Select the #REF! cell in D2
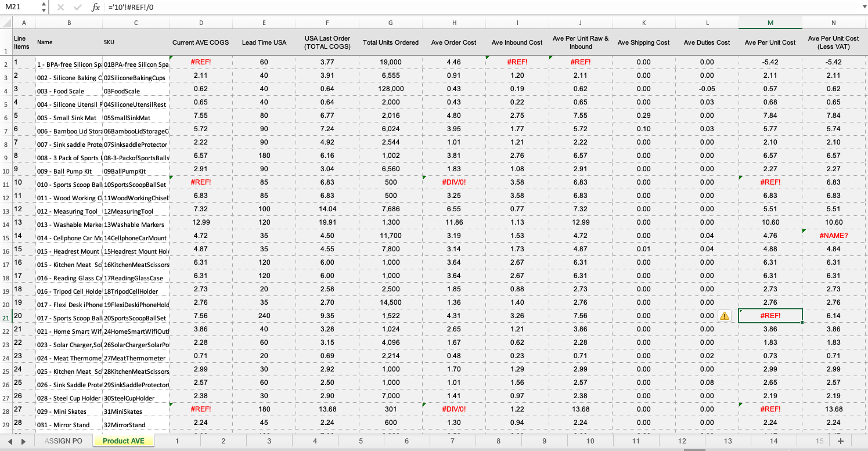This screenshot has width=868, height=451. click(201, 62)
